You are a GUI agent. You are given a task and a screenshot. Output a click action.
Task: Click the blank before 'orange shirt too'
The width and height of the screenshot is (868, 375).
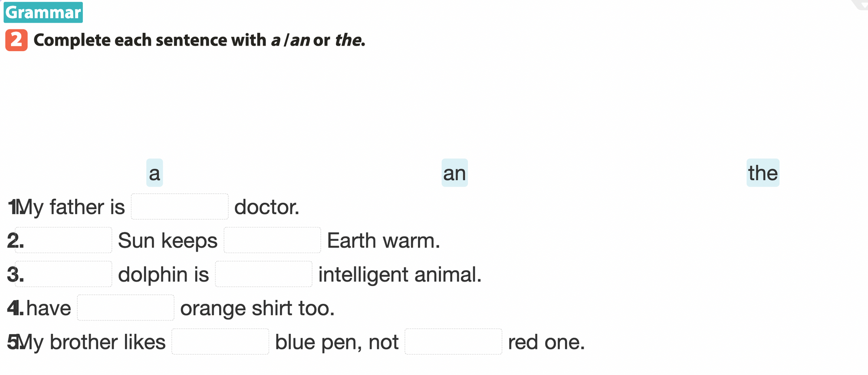tap(126, 308)
